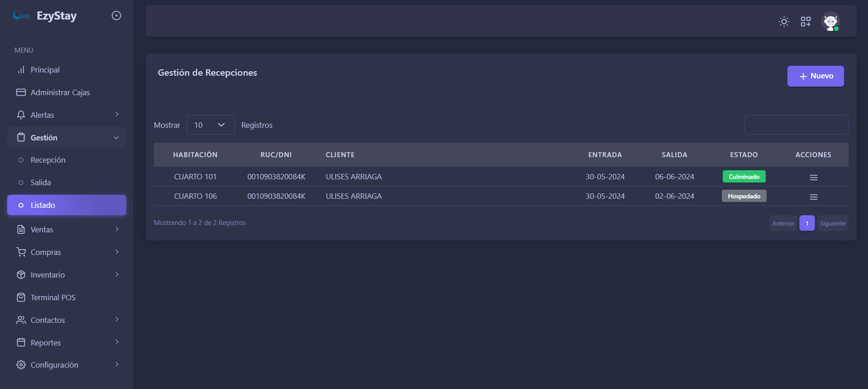Open the user avatar profile menu
Screen dimensions: 868x389
click(830, 22)
